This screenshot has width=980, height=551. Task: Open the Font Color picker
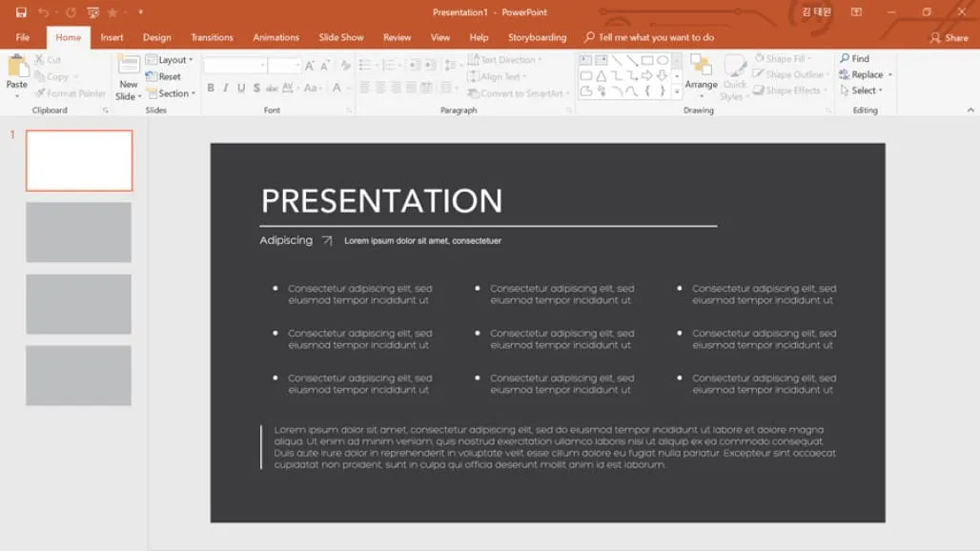coord(338,88)
